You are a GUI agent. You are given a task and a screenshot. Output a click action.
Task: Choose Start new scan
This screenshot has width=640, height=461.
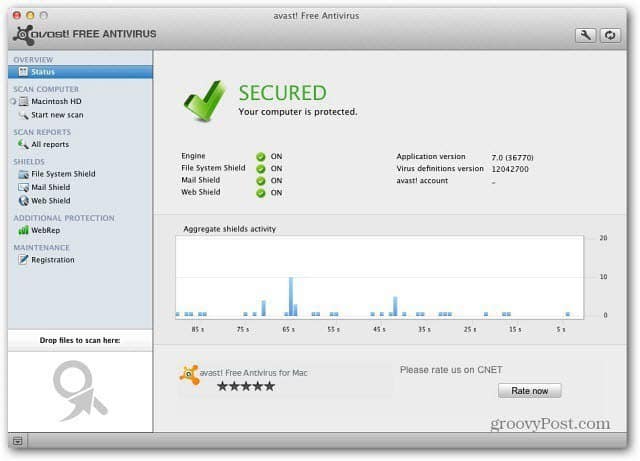pyautogui.click(x=57, y=115)
